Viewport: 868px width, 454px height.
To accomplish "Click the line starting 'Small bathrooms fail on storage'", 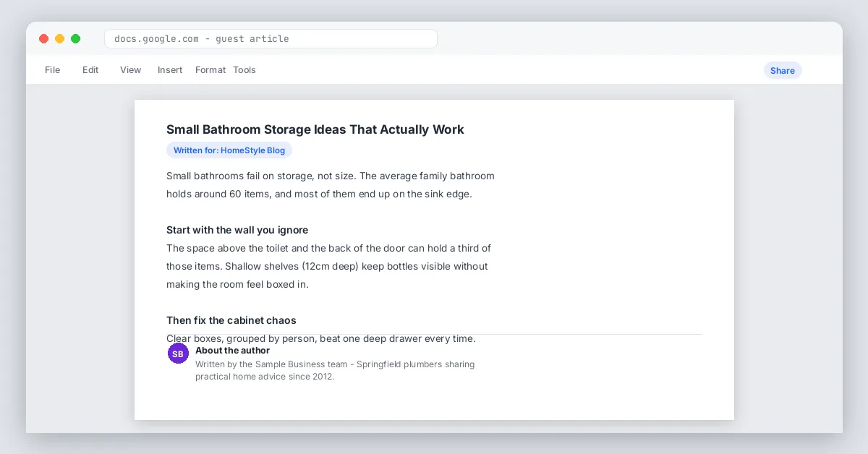I will click(331, 176).
